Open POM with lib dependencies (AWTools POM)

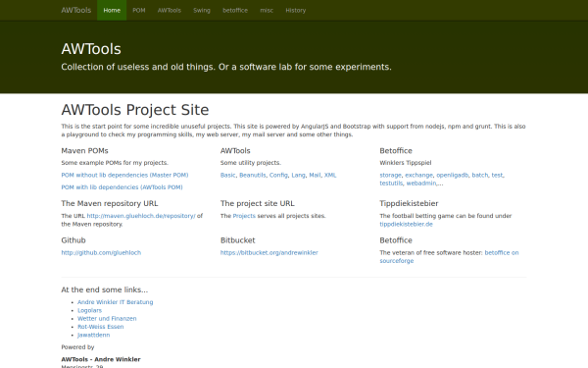(x=122, y=187)
